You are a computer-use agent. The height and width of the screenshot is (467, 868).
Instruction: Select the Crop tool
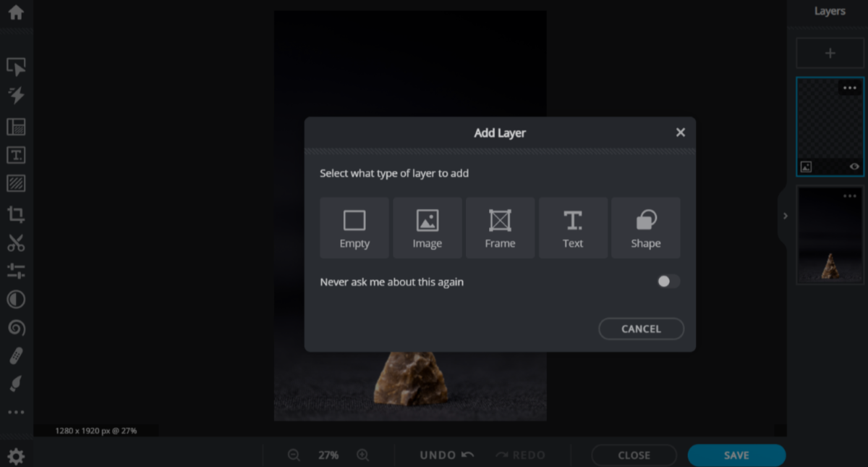(16, 214)
